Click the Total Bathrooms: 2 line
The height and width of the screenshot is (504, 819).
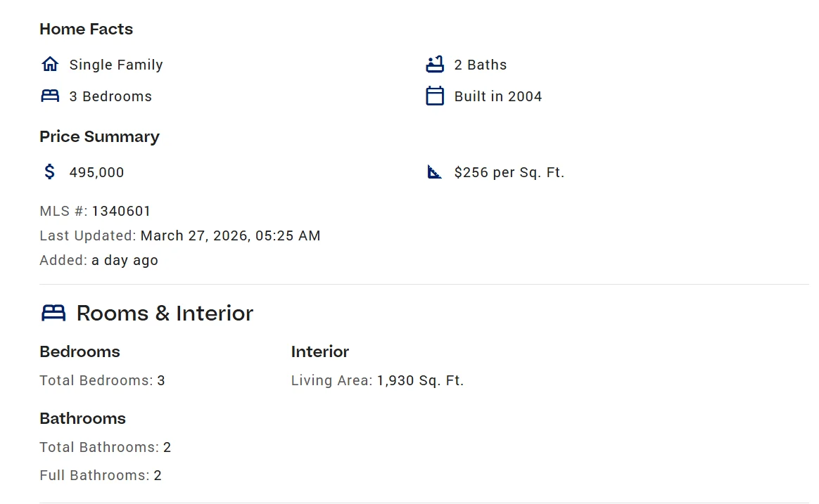click(x=105, y=447)
